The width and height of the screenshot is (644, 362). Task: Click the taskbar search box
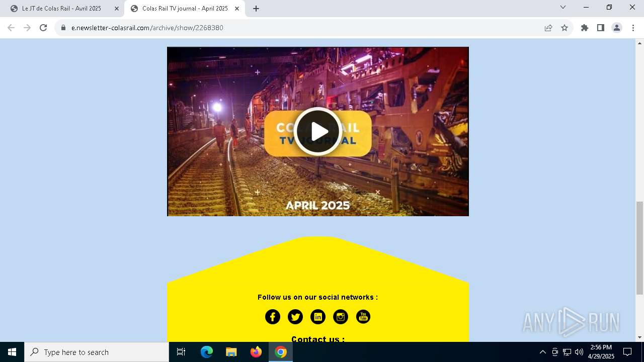pos(97,352)
